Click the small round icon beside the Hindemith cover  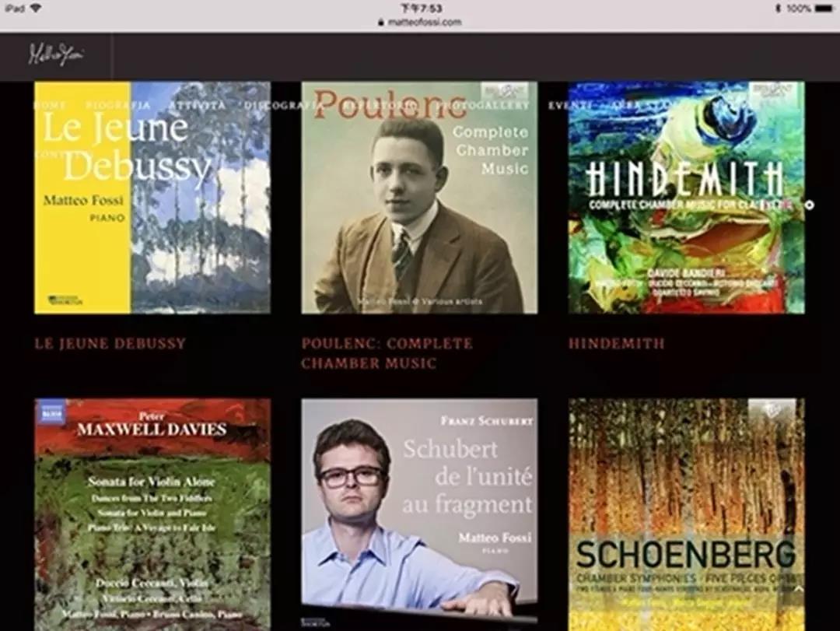click(810, 205)
